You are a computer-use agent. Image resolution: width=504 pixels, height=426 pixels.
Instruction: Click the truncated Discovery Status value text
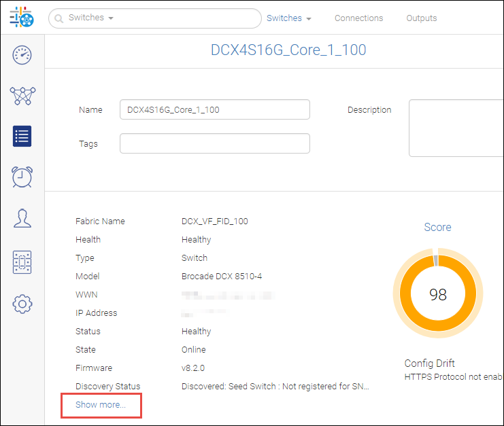(x=275, y=387)
